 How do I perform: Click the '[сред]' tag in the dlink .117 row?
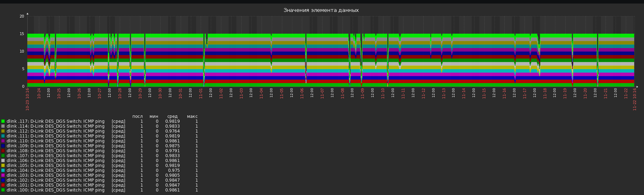(x=118, y=121)
